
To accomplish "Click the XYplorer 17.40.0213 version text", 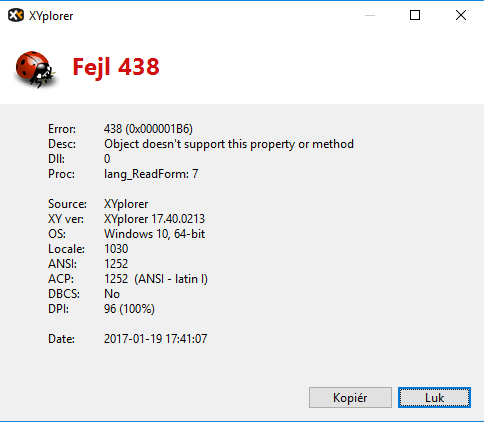I will coord(154,219).
